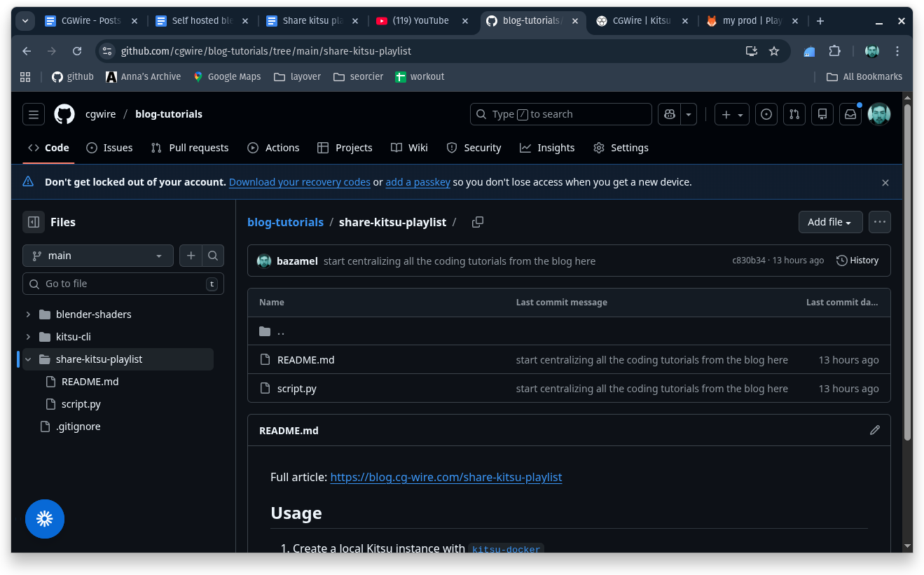Open README.md from the file table
The width and height of the screenshot is (924, 575).
pyautogui.click(x=306, y=360)
